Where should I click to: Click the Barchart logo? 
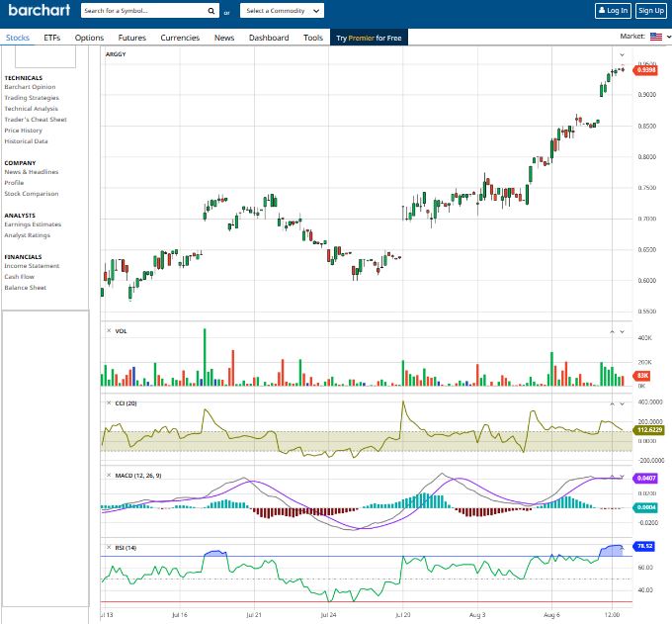39,10
